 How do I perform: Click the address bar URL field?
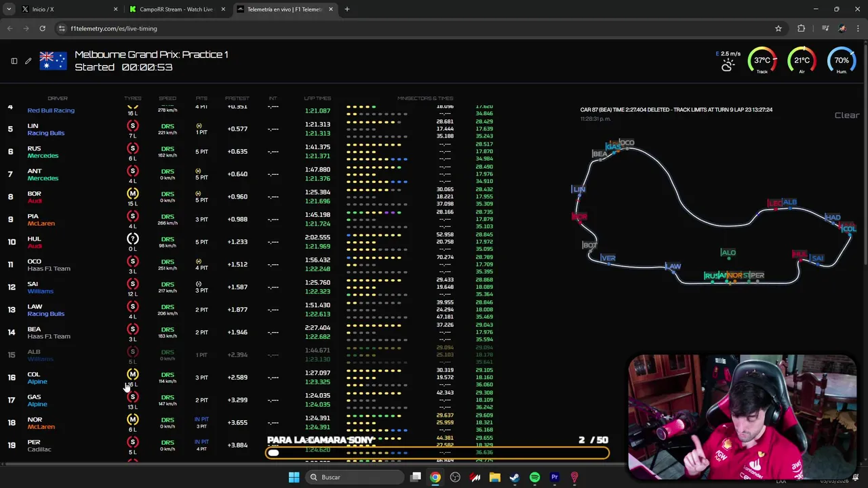pos(407,28)
